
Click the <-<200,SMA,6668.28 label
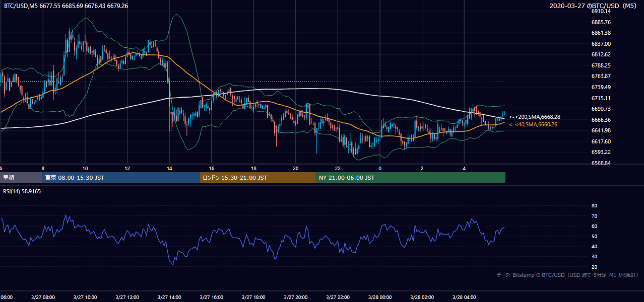[535, 117]
